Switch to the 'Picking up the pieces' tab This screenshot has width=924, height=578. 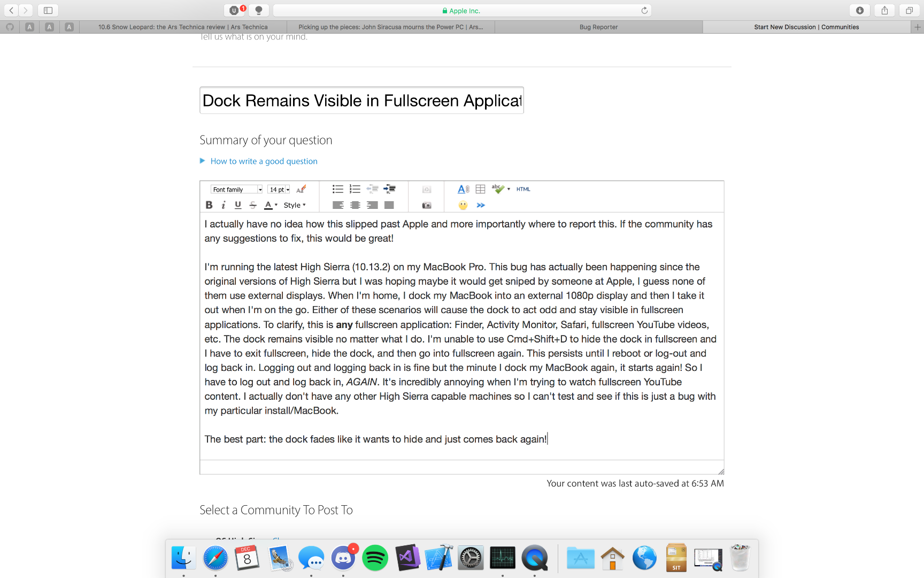[x=391, y=27]
